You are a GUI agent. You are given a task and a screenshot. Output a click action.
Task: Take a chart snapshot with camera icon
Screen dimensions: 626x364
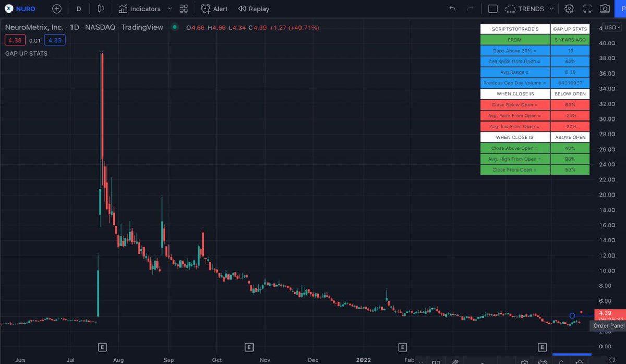click(605, 9)
